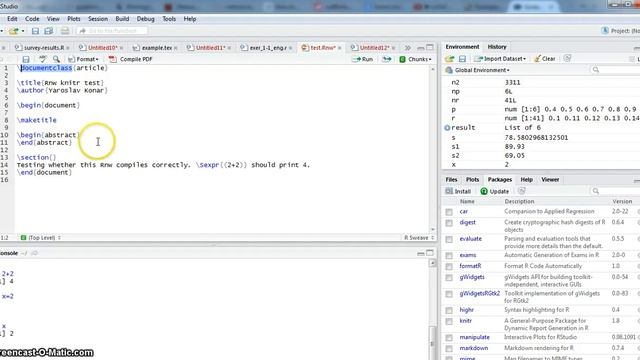640x360 pixels.
Task: Click Go to file/function field
Action: click(x=112, y=31)
